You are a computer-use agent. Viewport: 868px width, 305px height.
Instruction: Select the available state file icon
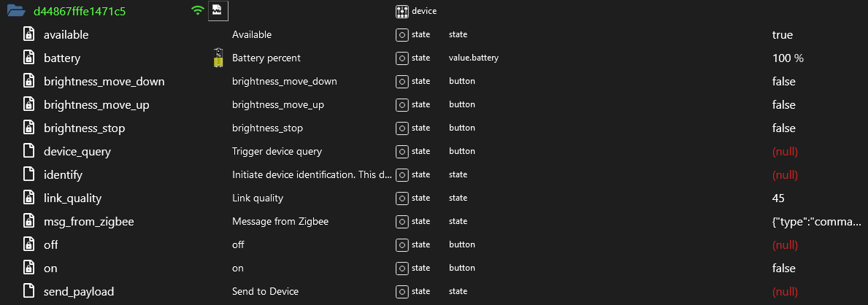28,34
